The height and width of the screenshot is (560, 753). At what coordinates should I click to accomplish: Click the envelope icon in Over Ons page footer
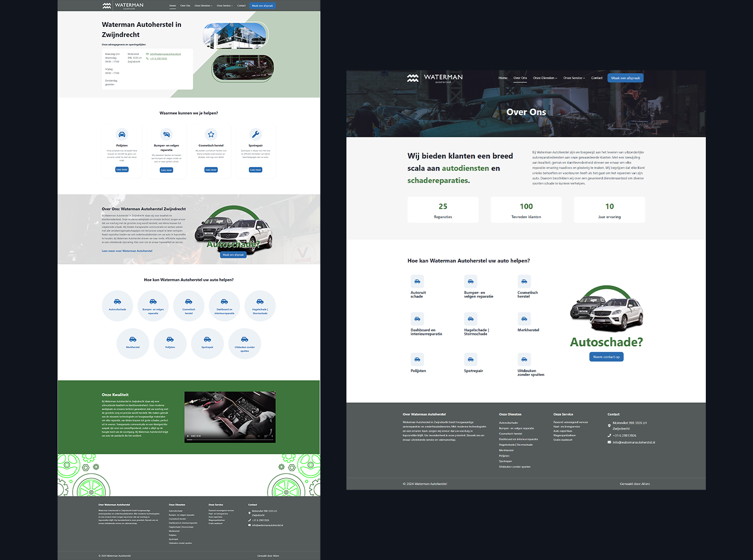click(x=609, y=442)
